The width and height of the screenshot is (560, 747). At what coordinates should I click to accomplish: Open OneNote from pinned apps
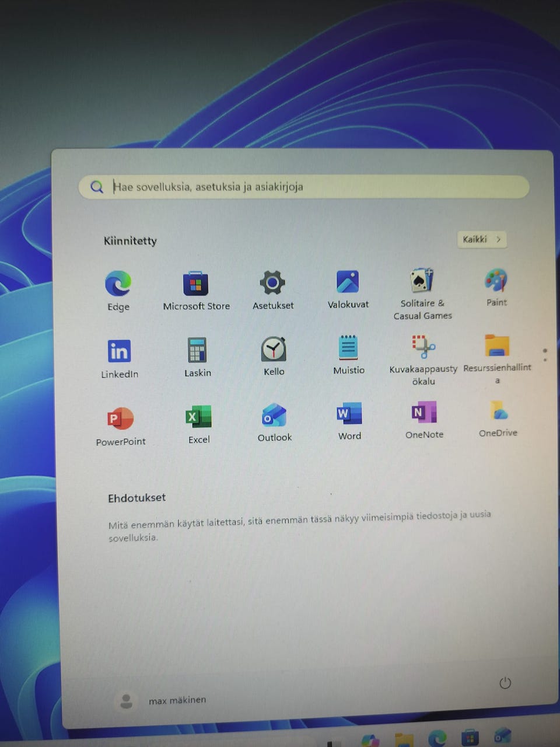click(x=424, y=420)
